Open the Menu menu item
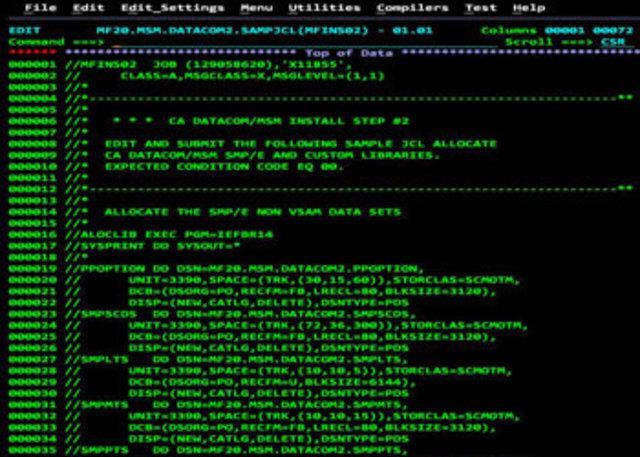 256,8
